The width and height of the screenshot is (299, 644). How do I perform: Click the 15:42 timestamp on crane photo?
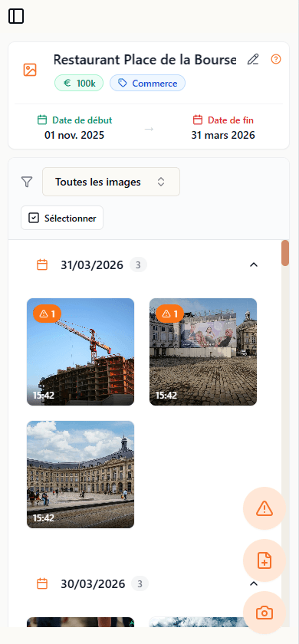point(44,396)
